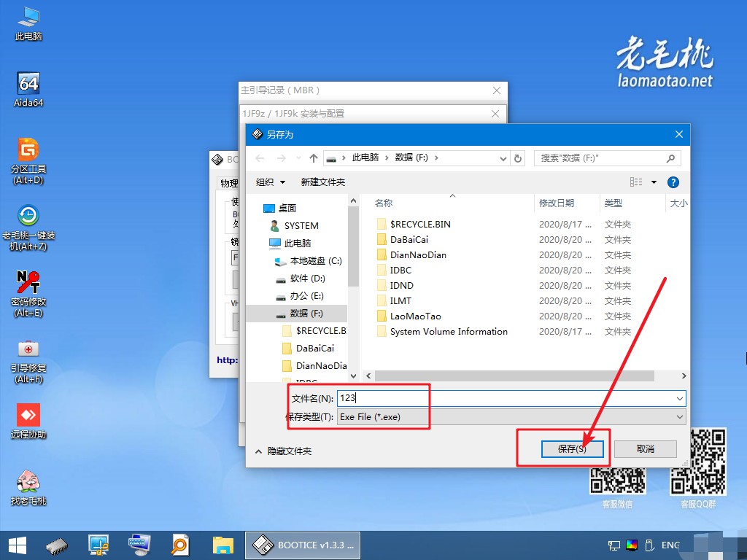
Task: Switch to BOOTICE v1.3.3 taskbar item
Action: (x=303, y=545)
